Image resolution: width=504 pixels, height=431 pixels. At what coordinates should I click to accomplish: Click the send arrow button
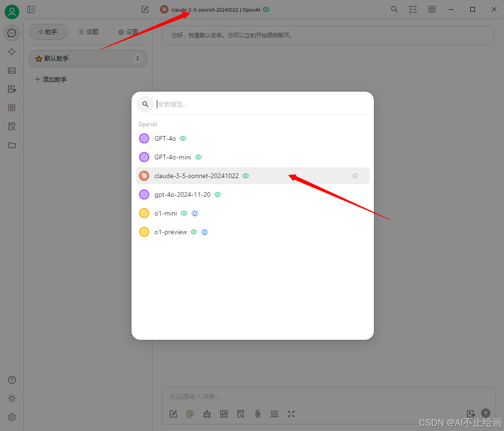click(x=486, y=413)
